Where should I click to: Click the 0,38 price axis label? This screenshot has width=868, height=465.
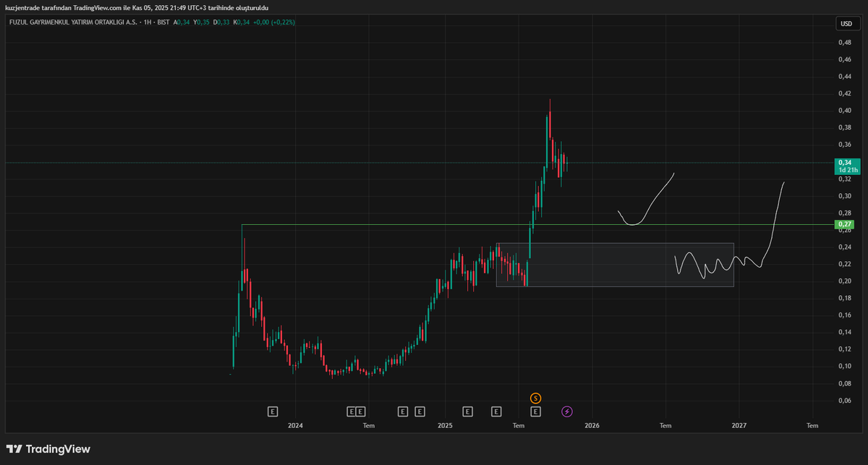click(844, 127)
